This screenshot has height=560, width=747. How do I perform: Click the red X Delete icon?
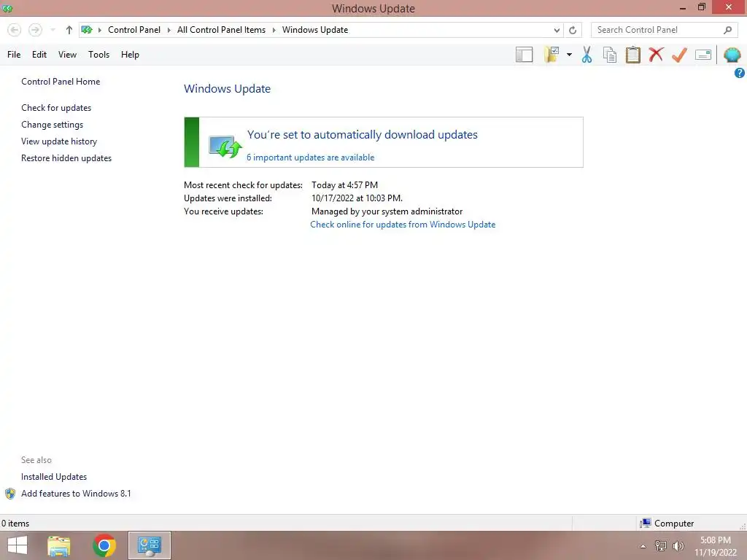tap(656, 54)
